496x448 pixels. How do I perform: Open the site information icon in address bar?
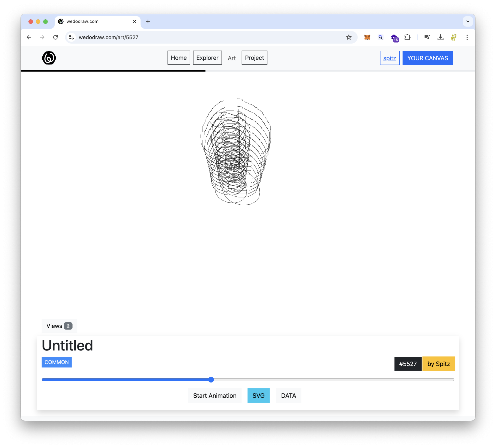pyautogui.click(x=72, y=37)
